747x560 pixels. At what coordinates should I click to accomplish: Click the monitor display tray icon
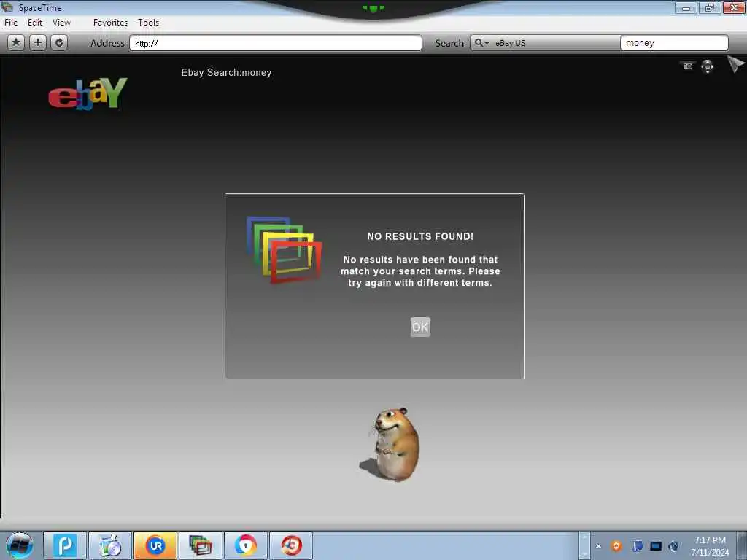coord(656,546)
